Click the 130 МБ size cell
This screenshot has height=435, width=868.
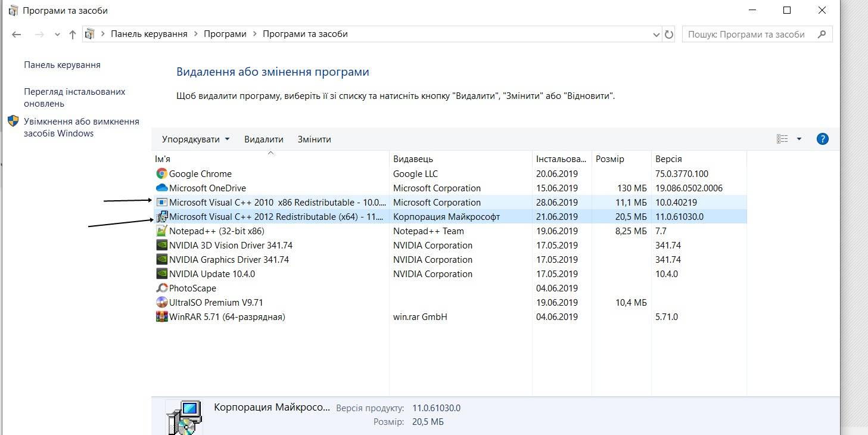point(633,188)
